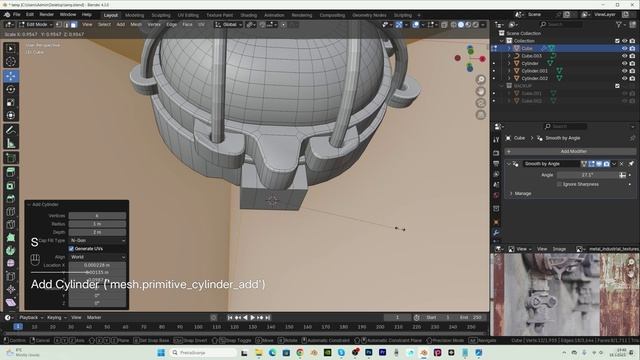Switch to UV Editing workspace tab
The height and width of the screenshot is (360, 640).
(x=188, y=15)
